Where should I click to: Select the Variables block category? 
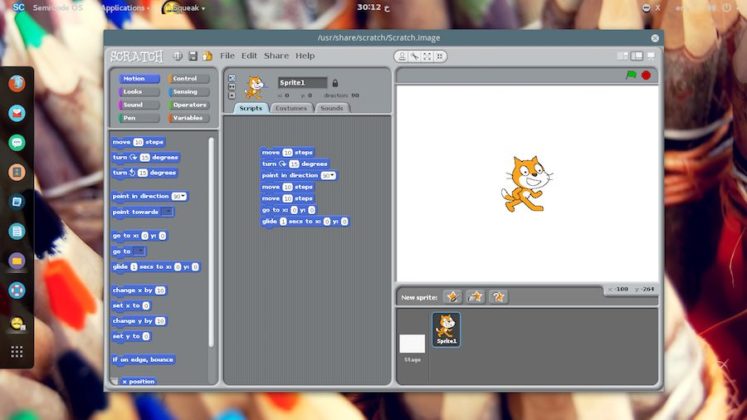coord(189,118)
